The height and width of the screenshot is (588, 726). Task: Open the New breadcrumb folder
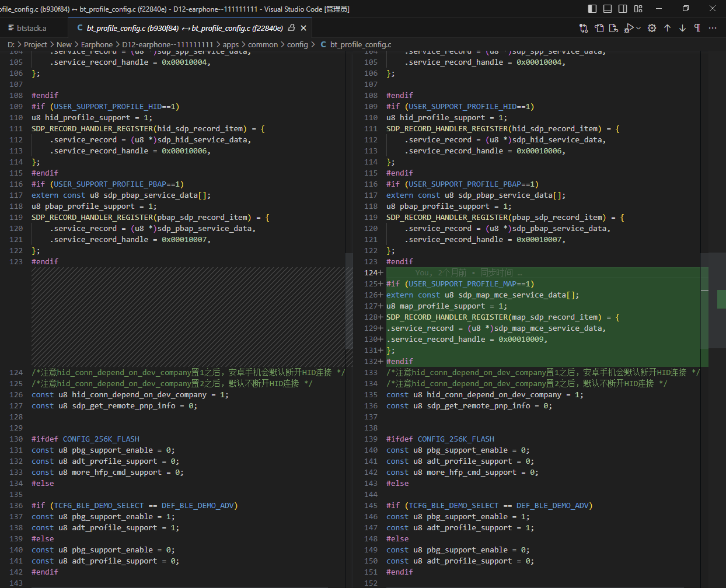pyautogui.click(x=64, y=44)
